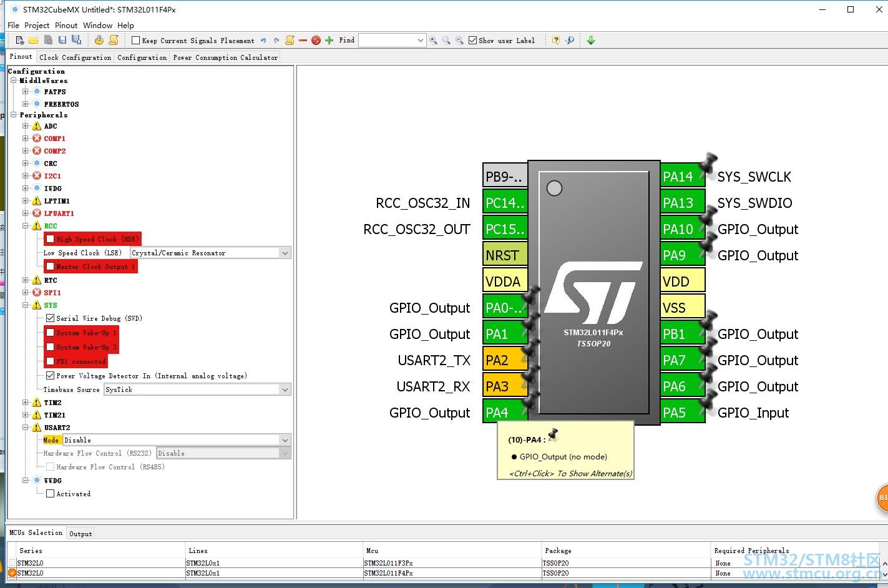Open the Window menu

[97, 26]
